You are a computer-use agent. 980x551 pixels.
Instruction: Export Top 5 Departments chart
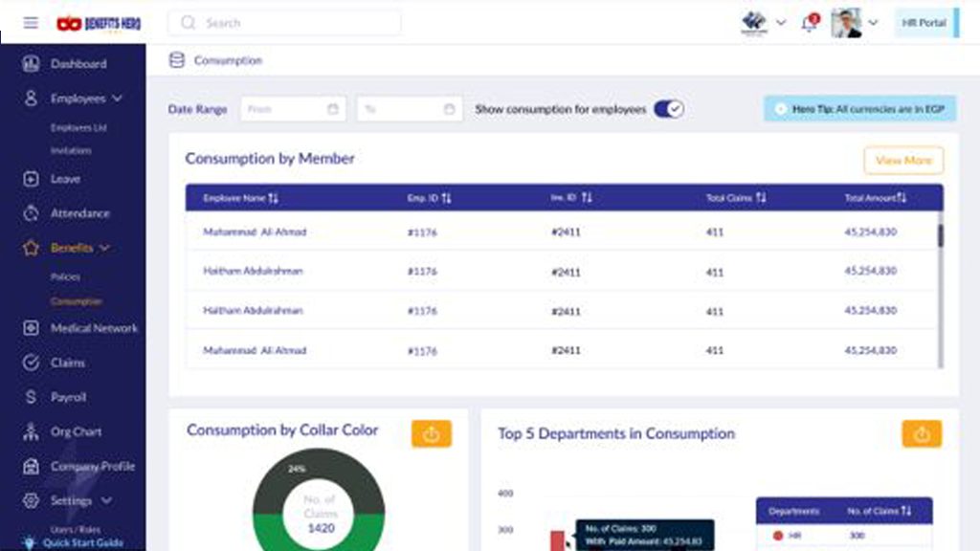point(922,433)
